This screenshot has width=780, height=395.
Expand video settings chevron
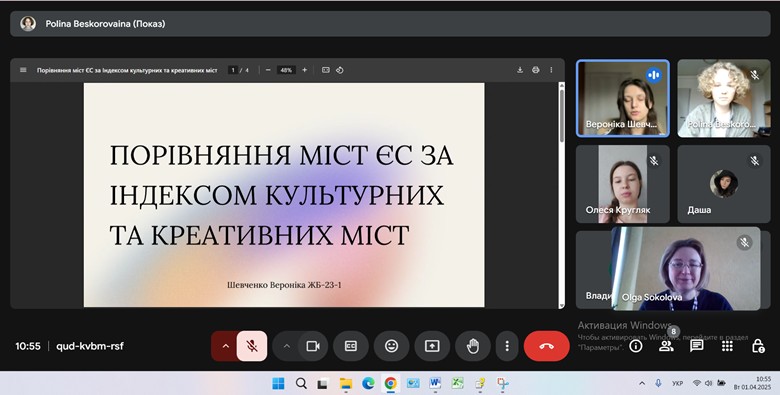pos(286,346)
